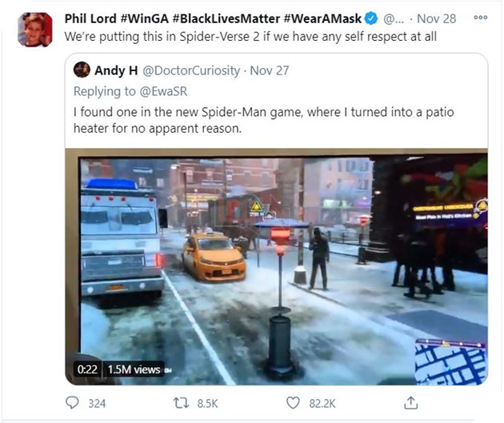Open the @EwaSR mention link
The height and width of the screenshot is (423, 504).
click(x=164, y=91)
